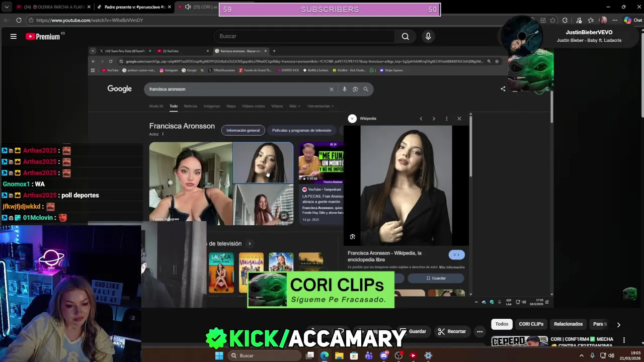Image resolution: width=644 pixels, height=362 pixels.
Task: Open the browser profile avatar
Action: pyautogui.click(x=603, y=20)
